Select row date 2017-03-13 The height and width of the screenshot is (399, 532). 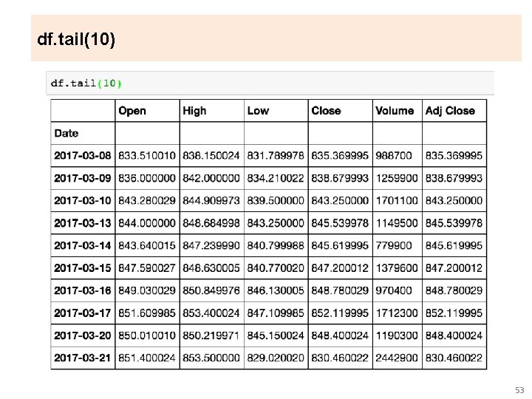point(83,223)
